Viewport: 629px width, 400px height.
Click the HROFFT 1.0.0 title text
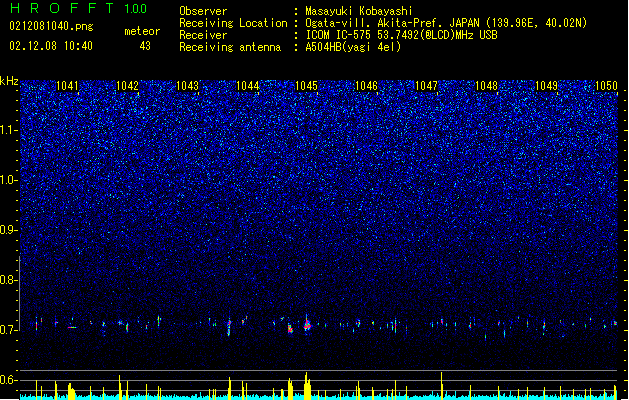(x=78, y=8)
